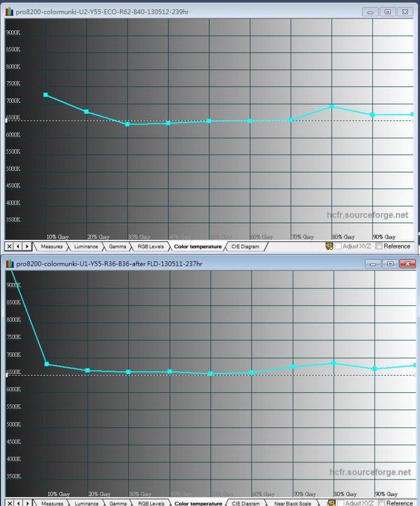
Task: Click the X tab-close icon in the top window tab bar
Action: [9, 246]
